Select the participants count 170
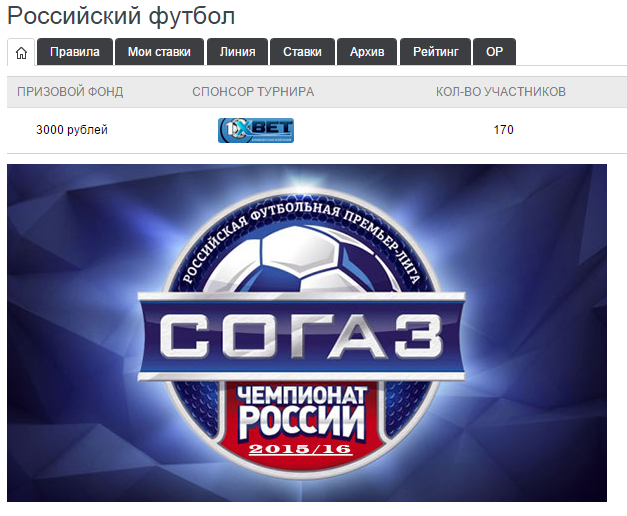This screenshot has width=627, height=516. point(503,130)
